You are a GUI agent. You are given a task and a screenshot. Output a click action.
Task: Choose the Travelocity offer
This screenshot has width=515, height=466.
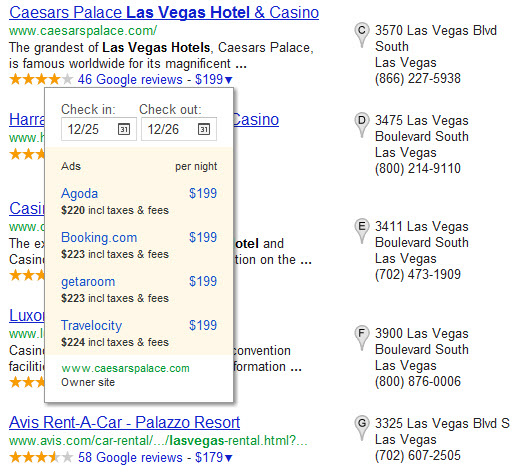(x=139, y=333)
